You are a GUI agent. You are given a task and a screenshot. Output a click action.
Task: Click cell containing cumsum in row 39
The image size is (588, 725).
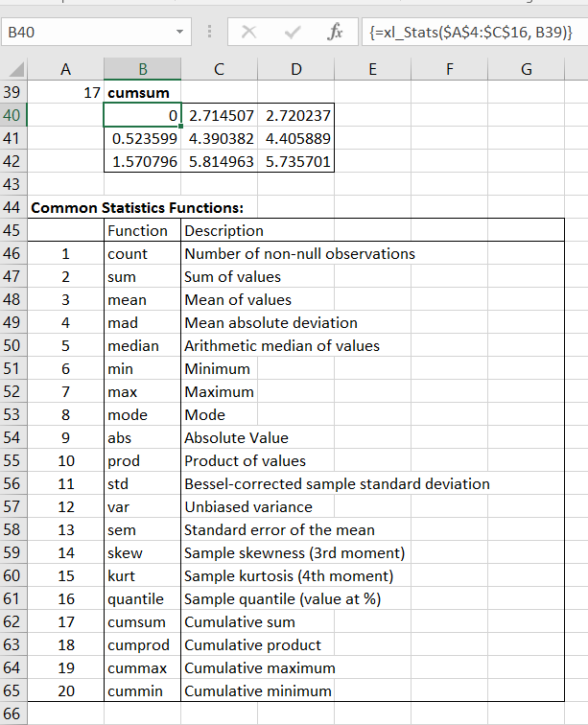(142, 93)
